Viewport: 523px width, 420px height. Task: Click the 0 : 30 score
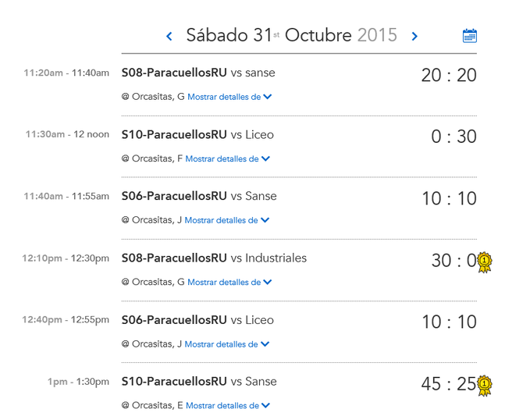point(454,137)
